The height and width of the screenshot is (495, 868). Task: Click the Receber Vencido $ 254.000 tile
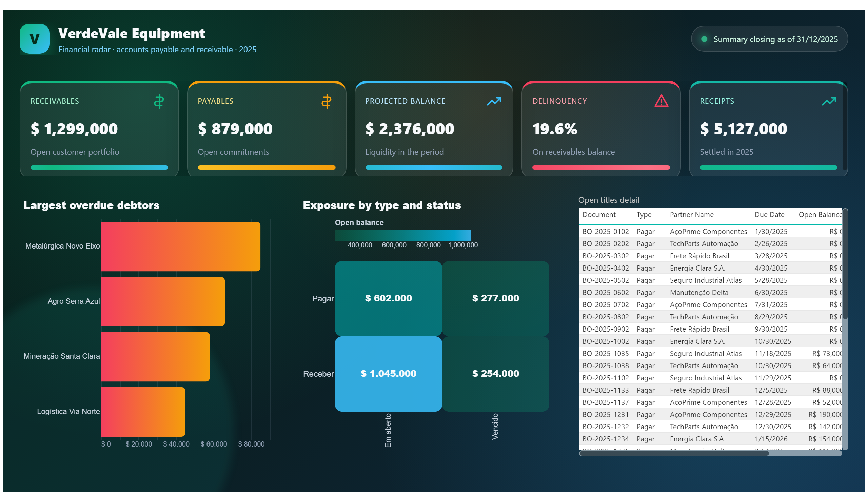pyautogui.click(x=495, y=374)
